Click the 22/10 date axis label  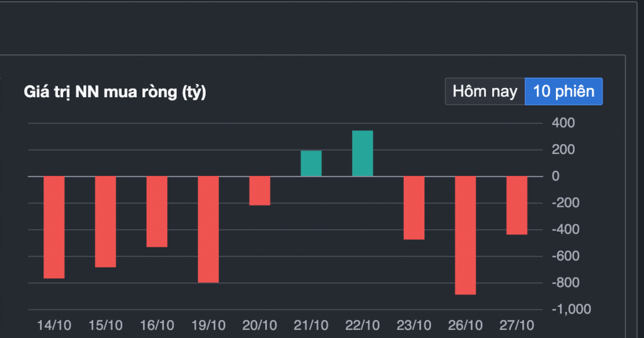tap(363, 325)
